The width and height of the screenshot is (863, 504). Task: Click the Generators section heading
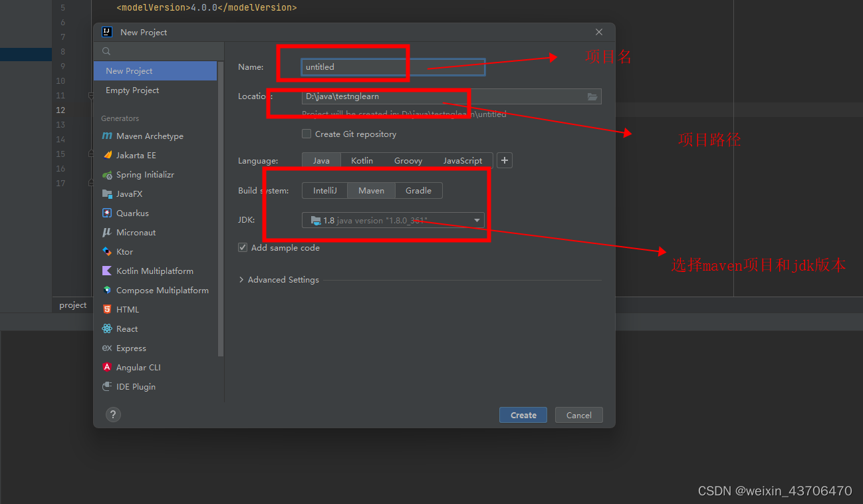120,118
